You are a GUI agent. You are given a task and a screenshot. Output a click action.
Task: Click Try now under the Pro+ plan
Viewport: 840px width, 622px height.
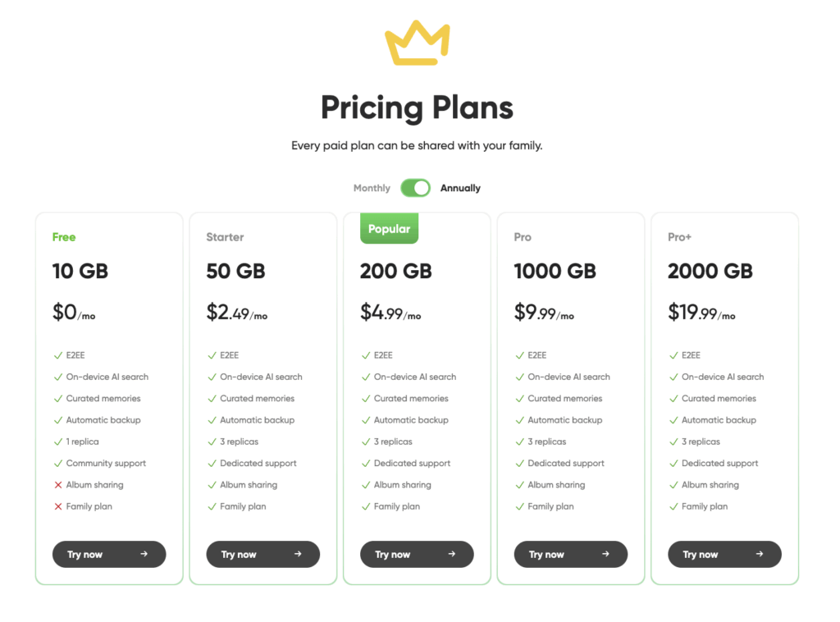[724, 554]
